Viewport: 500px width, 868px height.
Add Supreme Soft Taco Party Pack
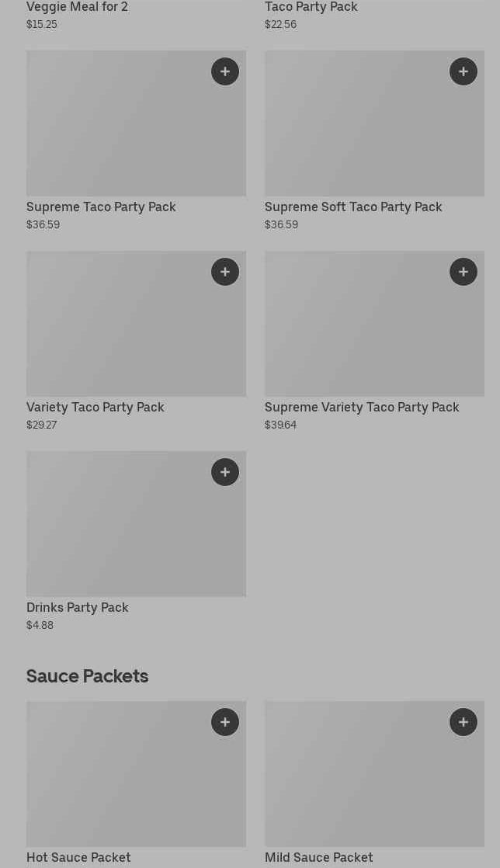tap(464, 71)
